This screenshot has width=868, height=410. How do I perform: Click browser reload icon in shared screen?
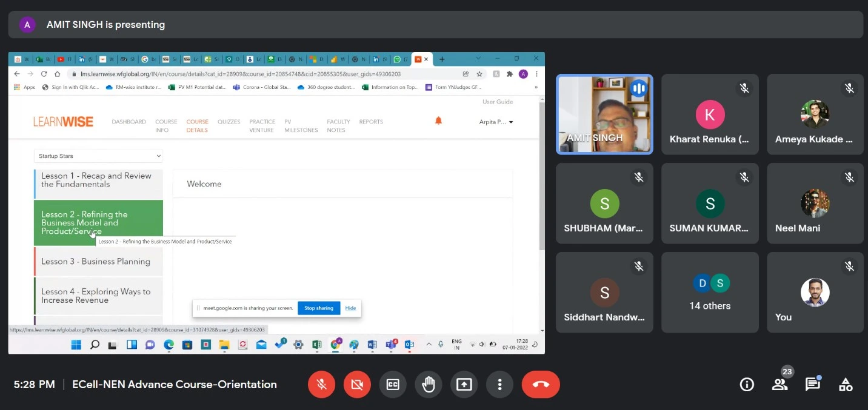click(x=44, y=74)
